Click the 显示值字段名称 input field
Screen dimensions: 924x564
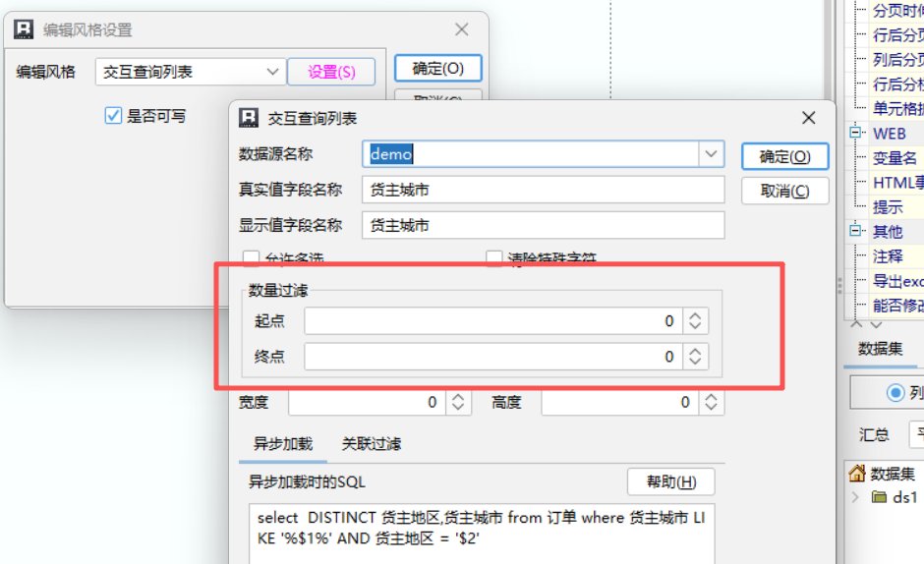click(543, 225)
